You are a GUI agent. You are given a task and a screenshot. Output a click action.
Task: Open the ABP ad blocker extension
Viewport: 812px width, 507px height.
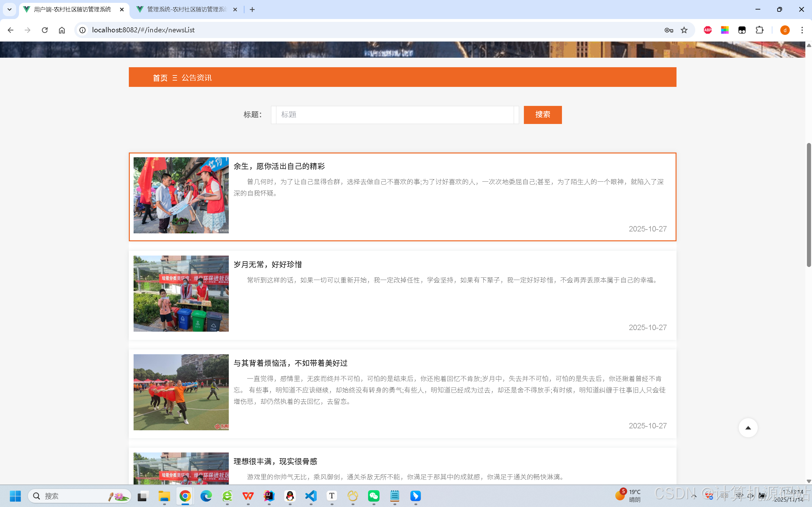click(x=708, y=30)
